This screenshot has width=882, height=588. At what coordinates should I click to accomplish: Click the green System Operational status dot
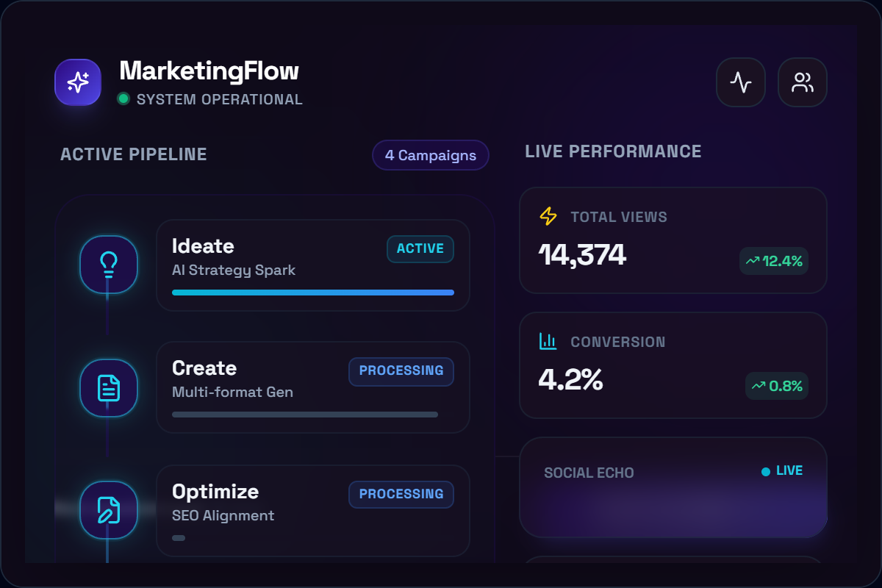click(x=123, y=98)
